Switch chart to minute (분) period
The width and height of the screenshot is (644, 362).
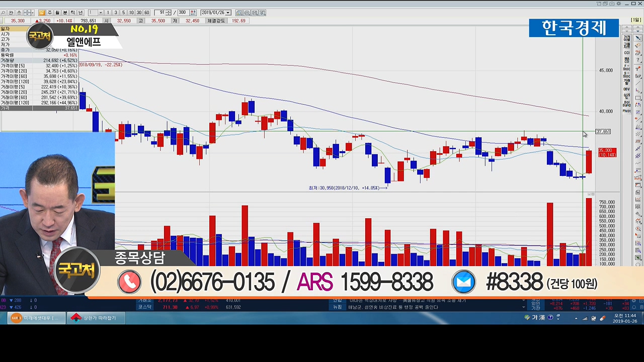click(x=65, y=13)
